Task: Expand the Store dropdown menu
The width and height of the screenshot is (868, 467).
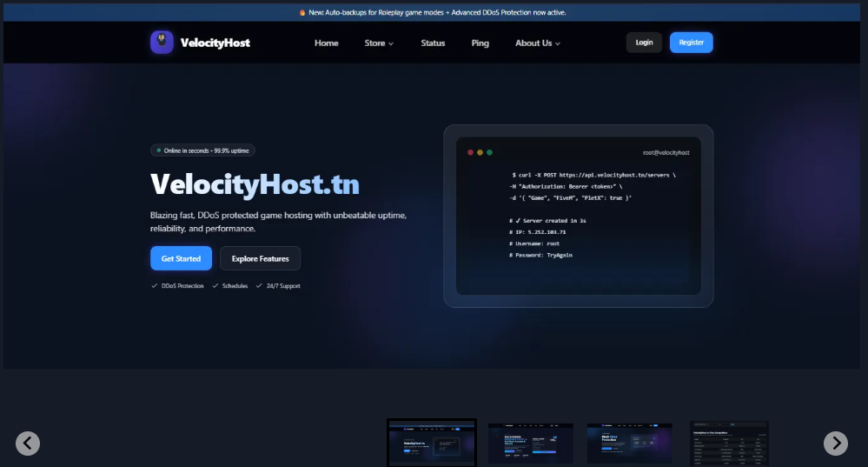Action: (379, 43)
